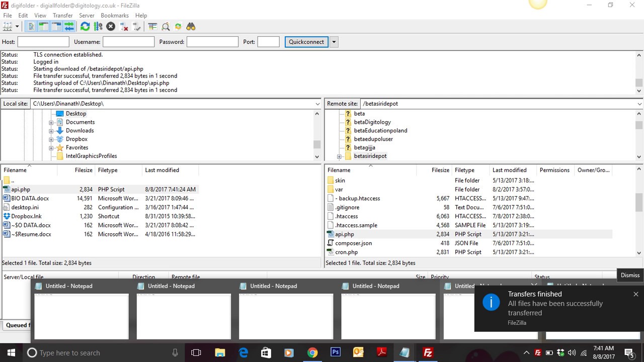Screen dimensions: 644x362
Task: Open the filename filters dialog icon
Action: 152,27
